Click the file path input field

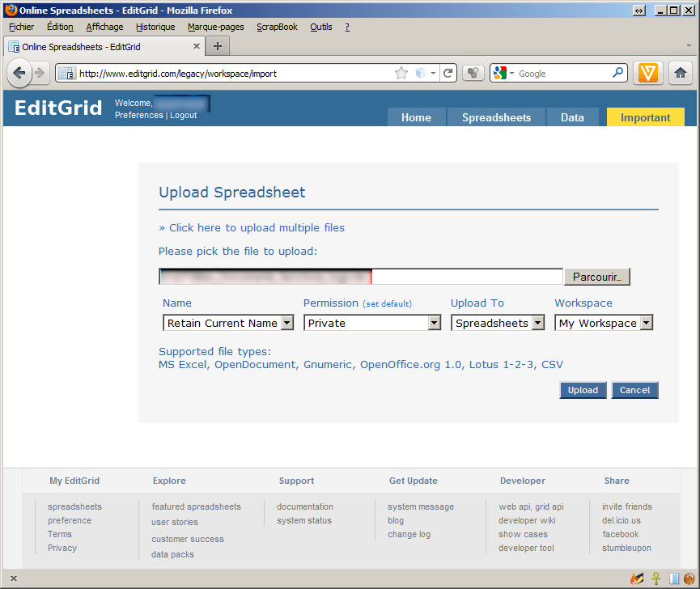pos(361,277)
